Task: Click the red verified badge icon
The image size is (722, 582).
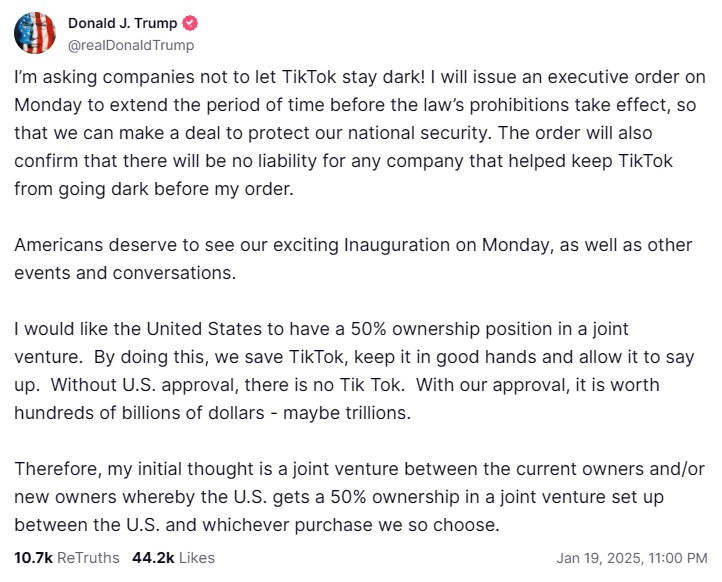Action: coord(190,23)
